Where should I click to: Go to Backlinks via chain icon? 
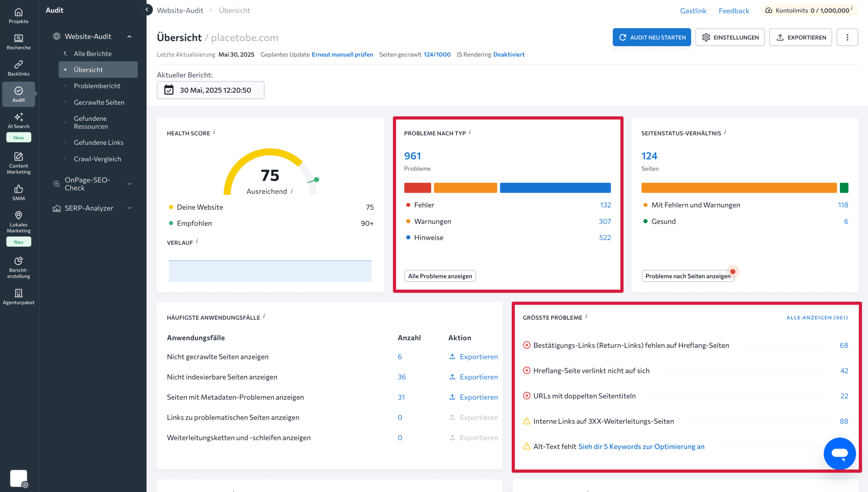click(x=19, y=64)
